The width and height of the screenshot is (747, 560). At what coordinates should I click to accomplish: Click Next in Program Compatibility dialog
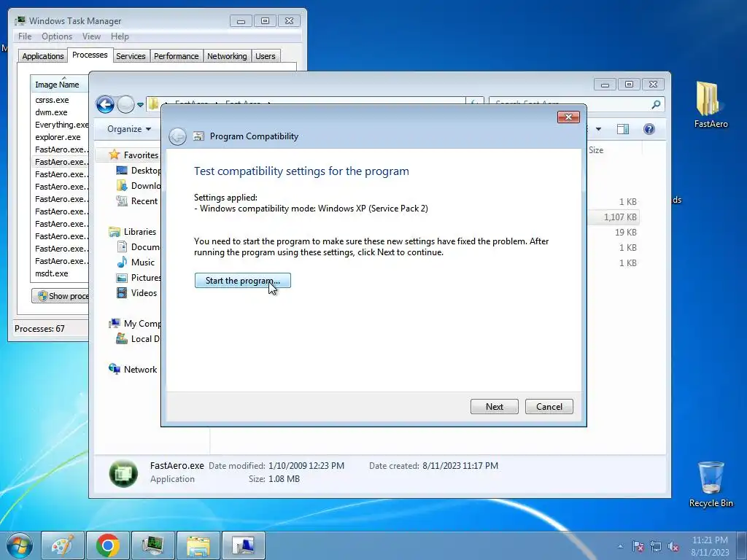tap(494, 407)
